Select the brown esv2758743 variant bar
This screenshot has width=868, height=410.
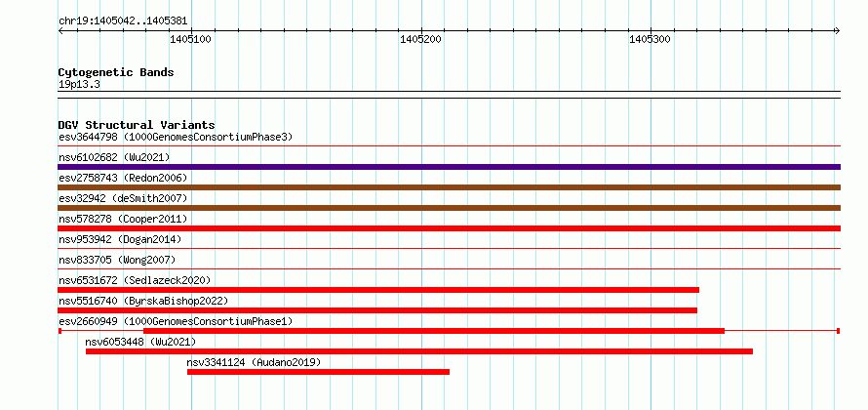click(449, 187)
